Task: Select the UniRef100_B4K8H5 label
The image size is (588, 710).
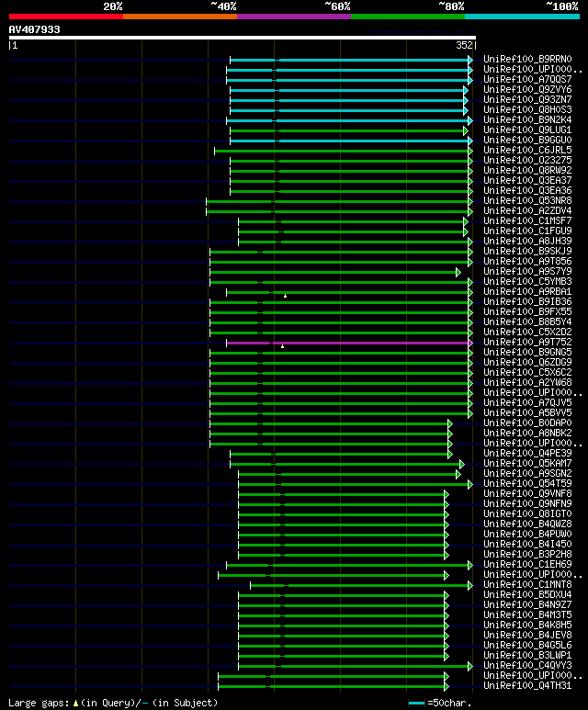Action: point(527,625)
